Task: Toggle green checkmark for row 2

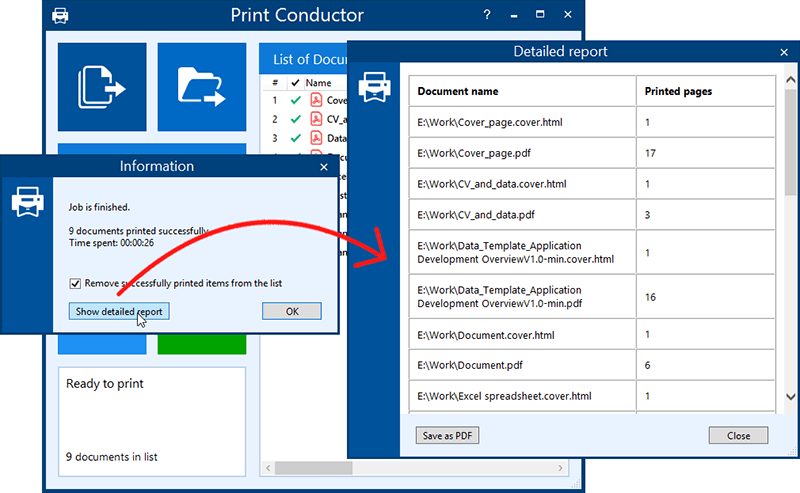Action: (295, 119)
